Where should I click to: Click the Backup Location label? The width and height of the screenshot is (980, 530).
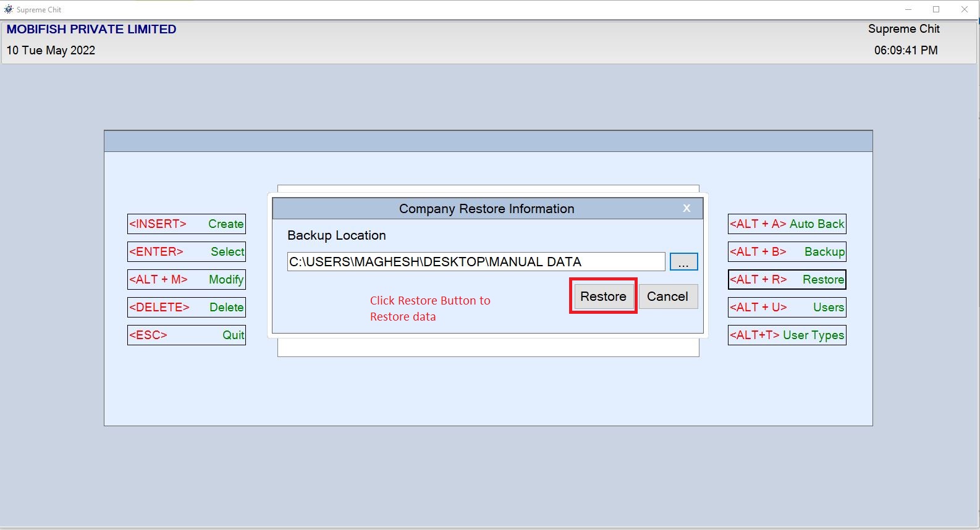pyautogui.click(x=337, y=235)
